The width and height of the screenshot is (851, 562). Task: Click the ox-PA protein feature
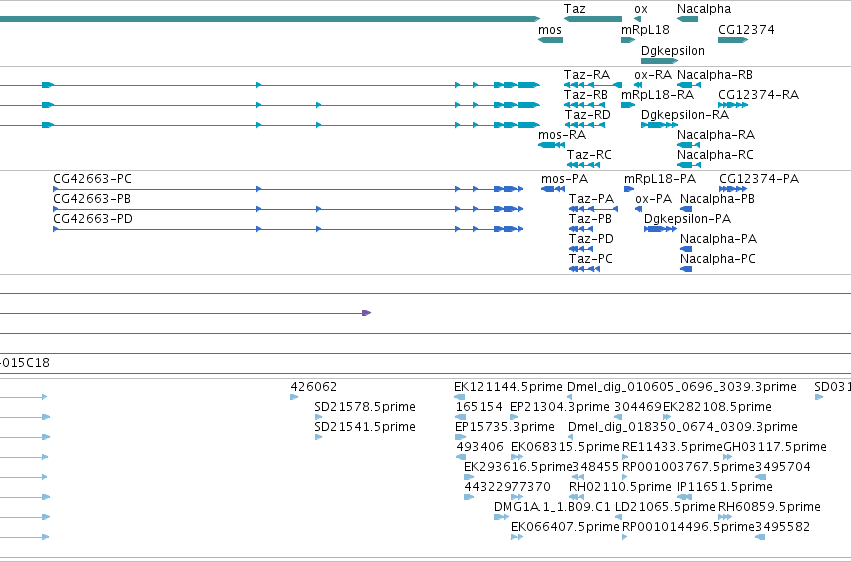coord(638,209)
